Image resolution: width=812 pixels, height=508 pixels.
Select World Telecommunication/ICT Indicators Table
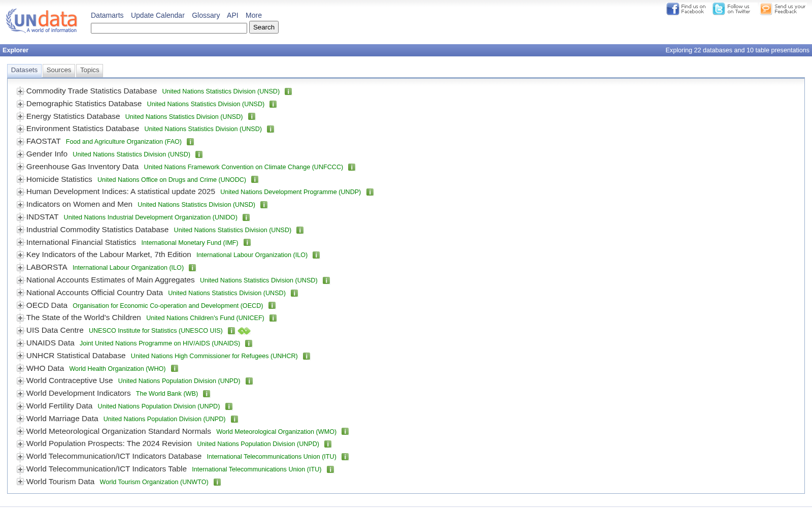[x=107, y=469]
